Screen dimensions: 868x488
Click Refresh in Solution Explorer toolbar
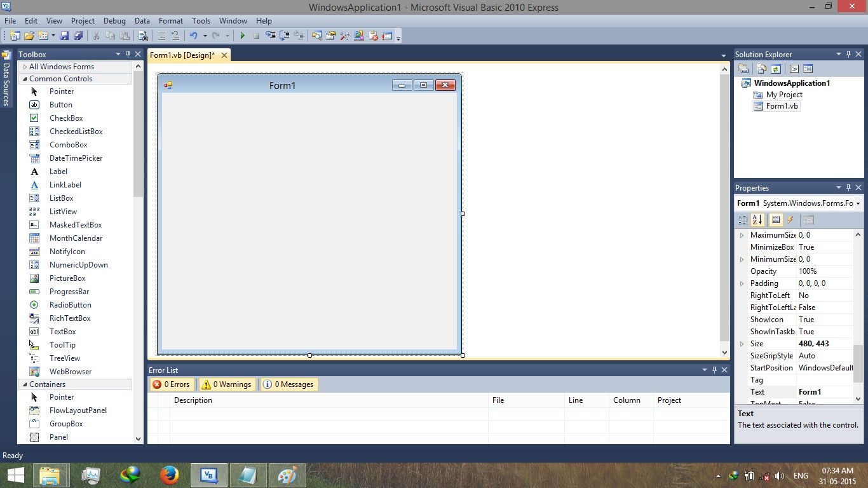tap(776, 68)
